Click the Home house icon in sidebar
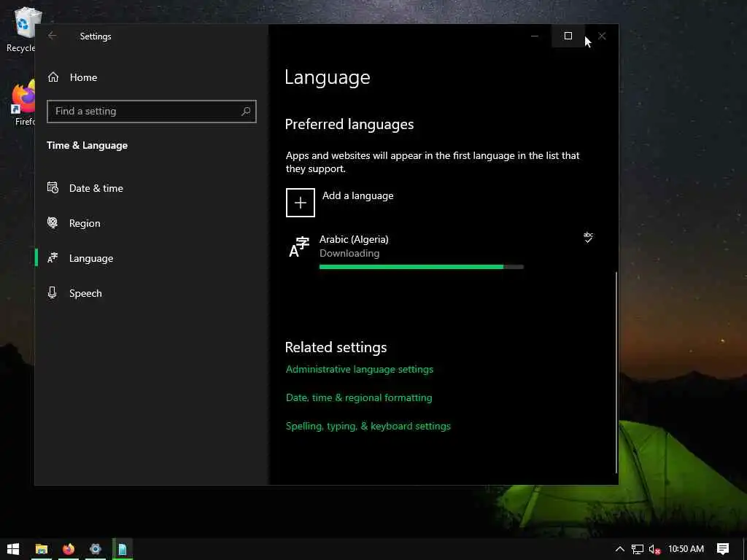 (53, 77)
